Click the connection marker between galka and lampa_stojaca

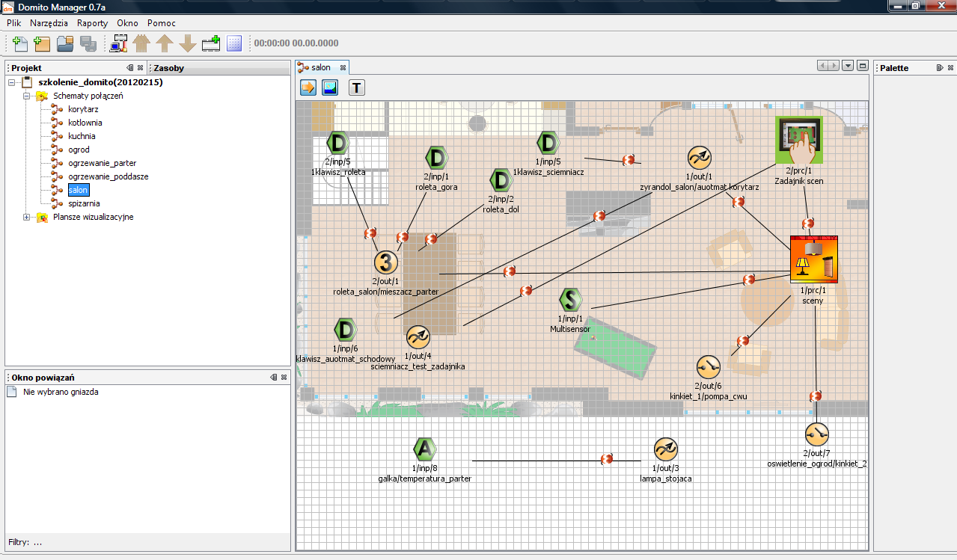click(607, 458)
